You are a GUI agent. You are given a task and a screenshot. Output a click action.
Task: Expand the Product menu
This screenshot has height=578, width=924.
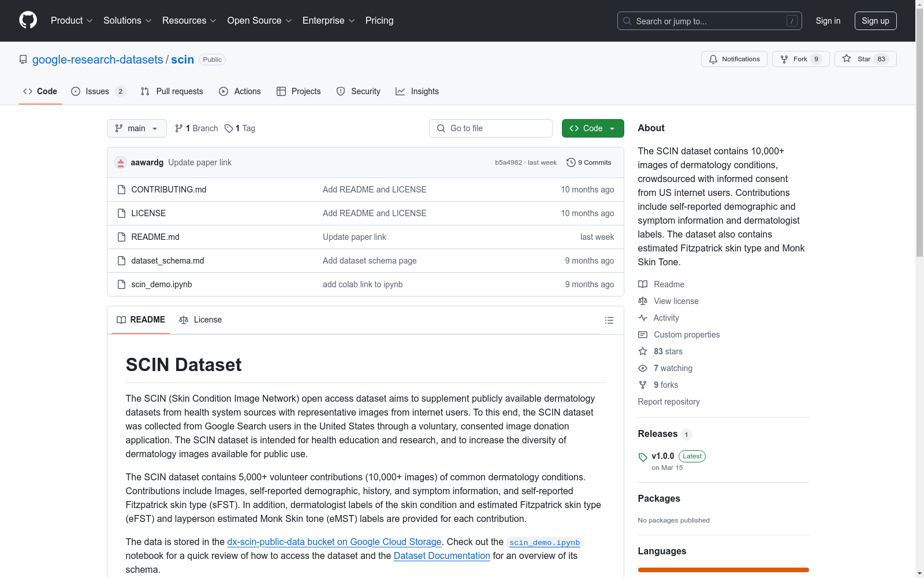(72, 21)
